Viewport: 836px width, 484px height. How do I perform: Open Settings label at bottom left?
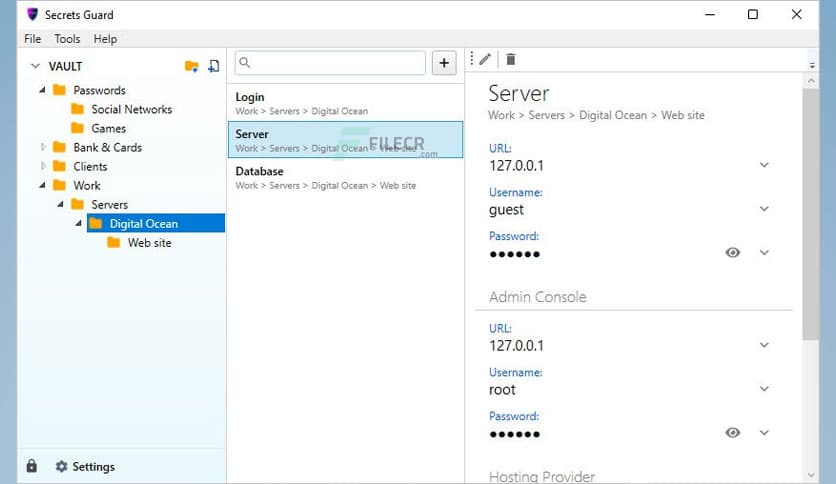point(93,466)
